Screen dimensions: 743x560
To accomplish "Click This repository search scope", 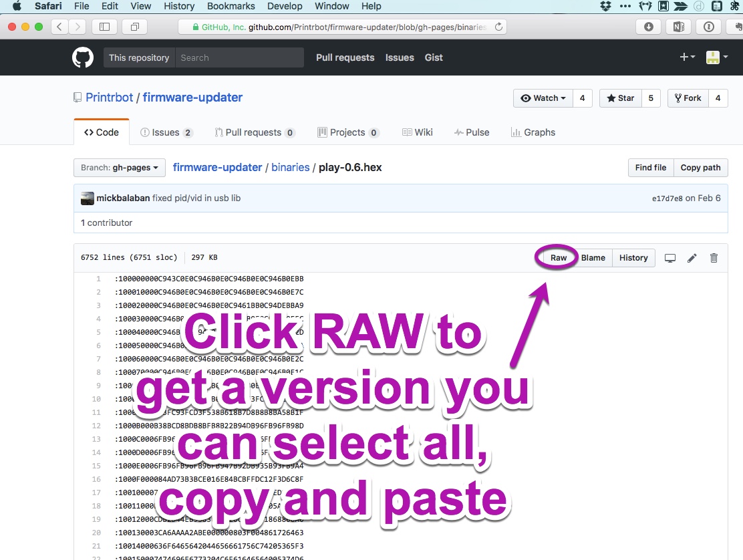I will coord(139,57).
